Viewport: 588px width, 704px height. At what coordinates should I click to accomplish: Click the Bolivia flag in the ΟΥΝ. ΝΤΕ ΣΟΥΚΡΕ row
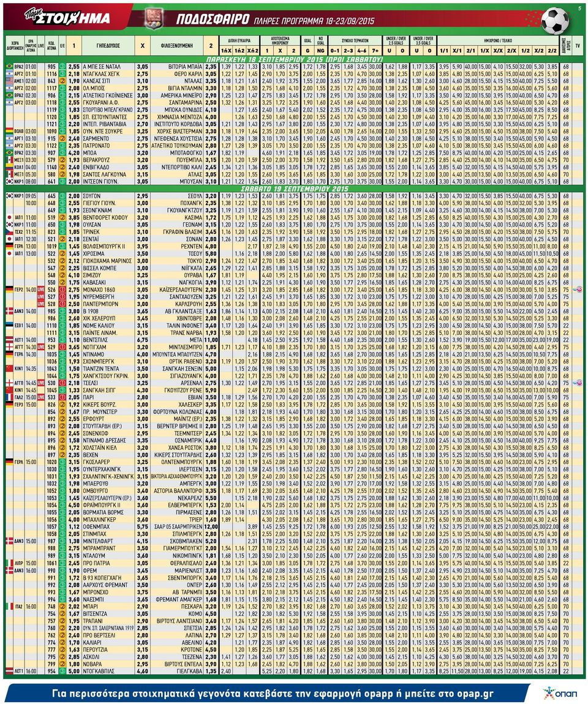9,131
